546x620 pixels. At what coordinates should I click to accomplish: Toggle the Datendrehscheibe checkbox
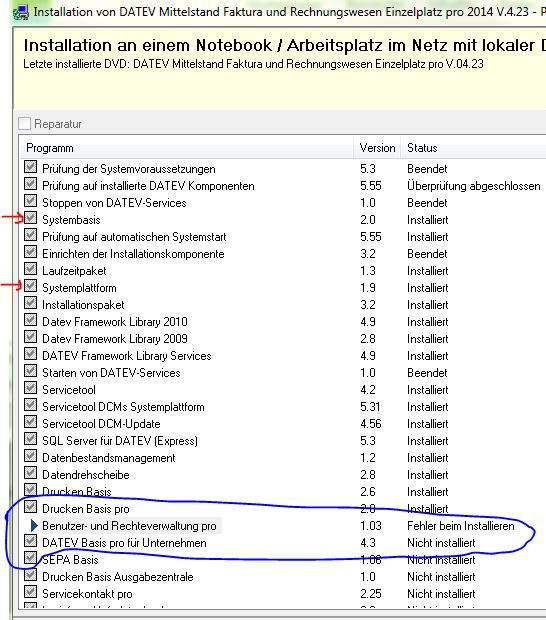[x=30, y=473]
